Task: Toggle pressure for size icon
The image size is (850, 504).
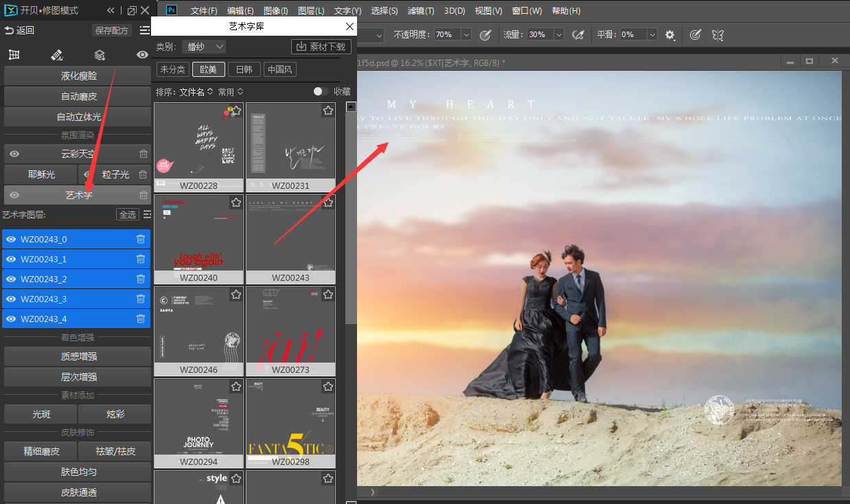Action: point(696,34)
